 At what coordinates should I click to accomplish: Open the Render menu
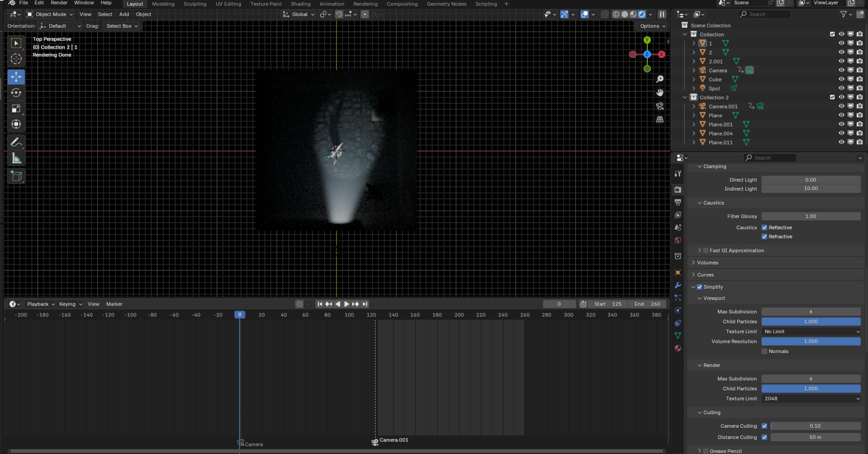[x=59, y=3]
